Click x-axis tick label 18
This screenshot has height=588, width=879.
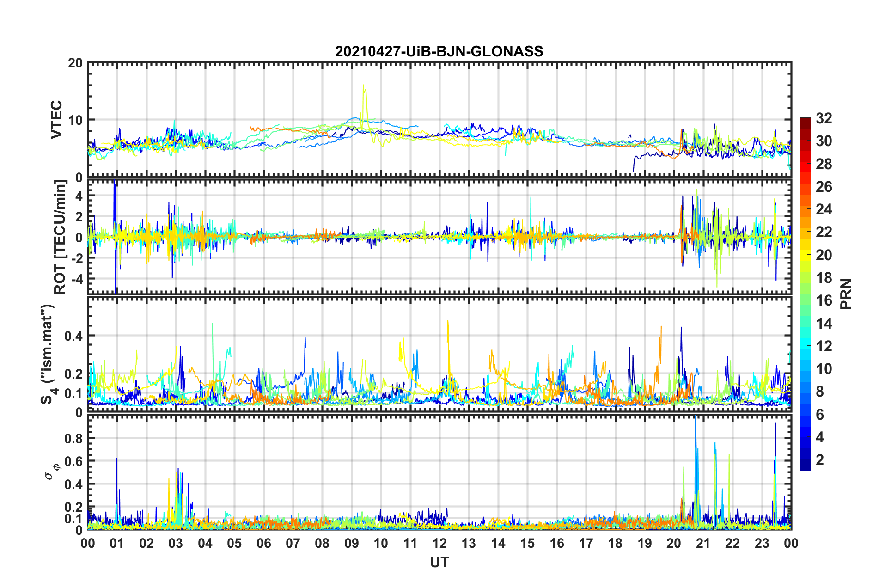coord(615,544)
